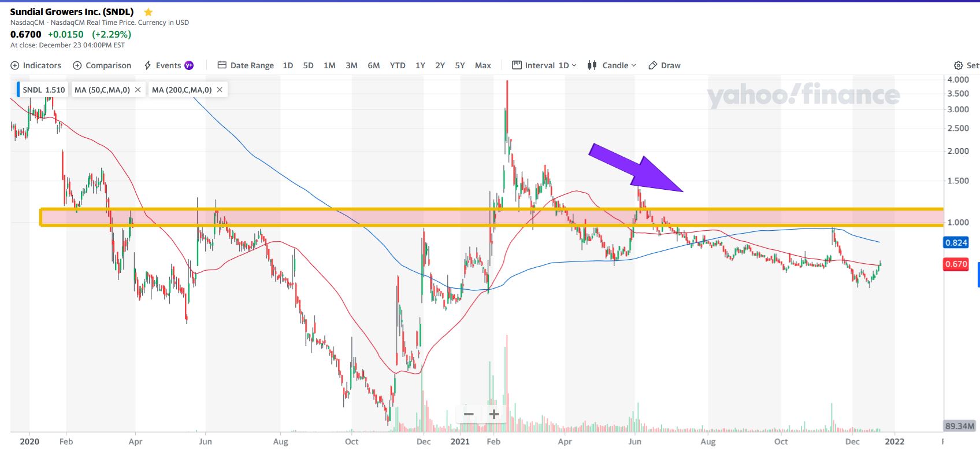Open the Comparison tool

tap(102, 65)
